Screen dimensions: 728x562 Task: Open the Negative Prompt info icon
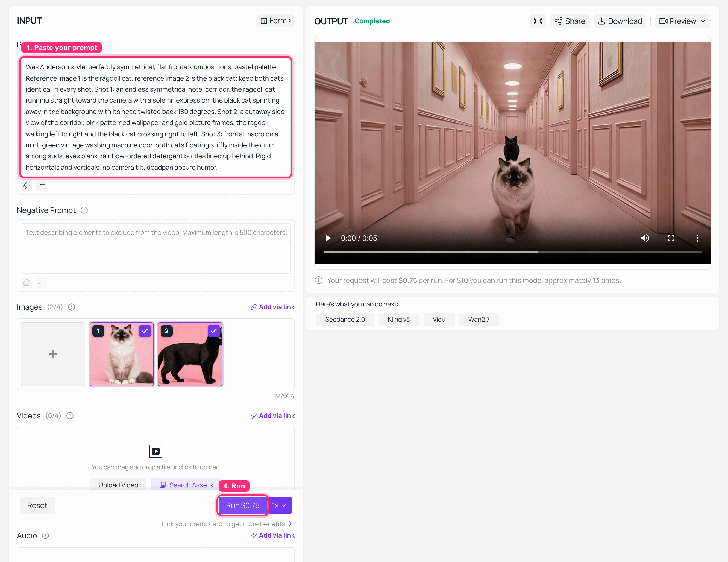click(x=84, y=210)
